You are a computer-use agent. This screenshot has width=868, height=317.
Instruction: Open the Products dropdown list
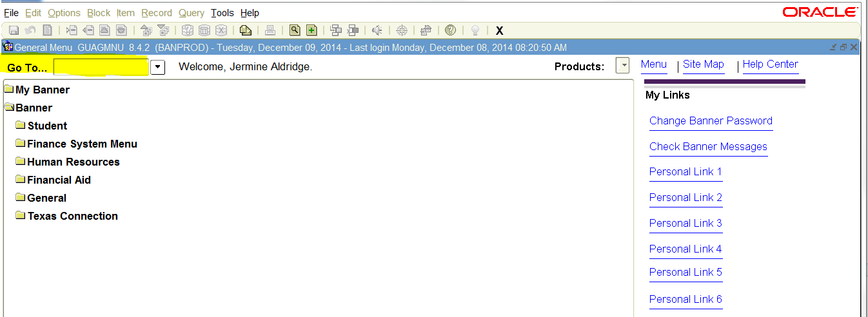[622, 66]
